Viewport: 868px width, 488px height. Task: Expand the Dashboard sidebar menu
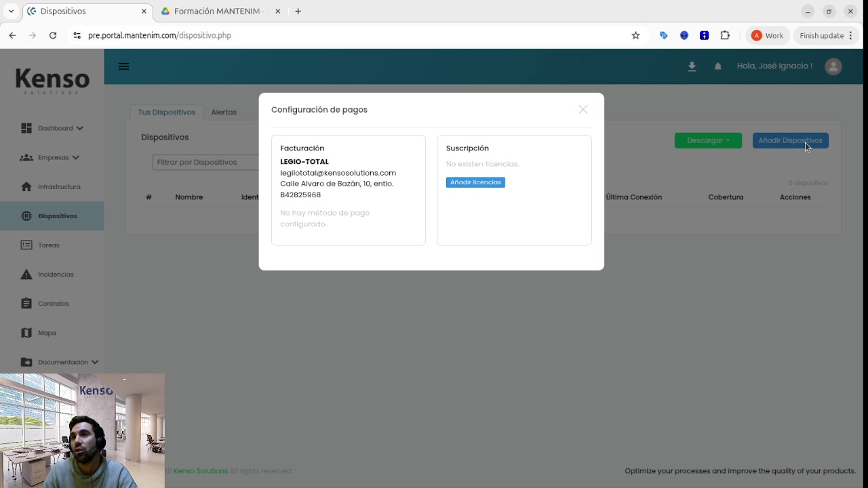pyautogui.click(x=56, y=128)
